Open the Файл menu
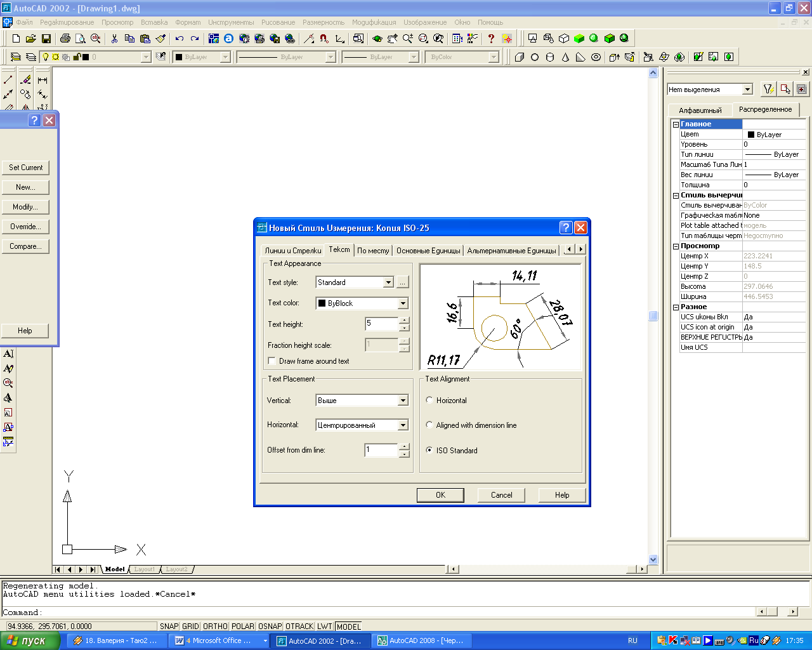 [x=25, y=22]
